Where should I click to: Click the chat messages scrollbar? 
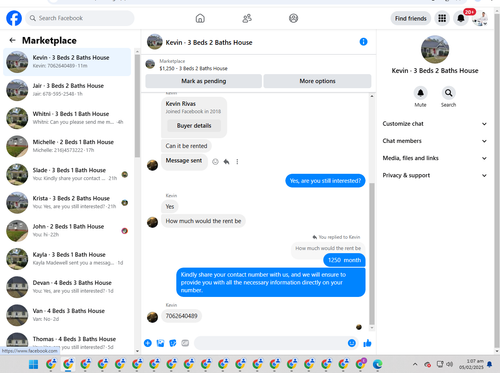point(372,253)
